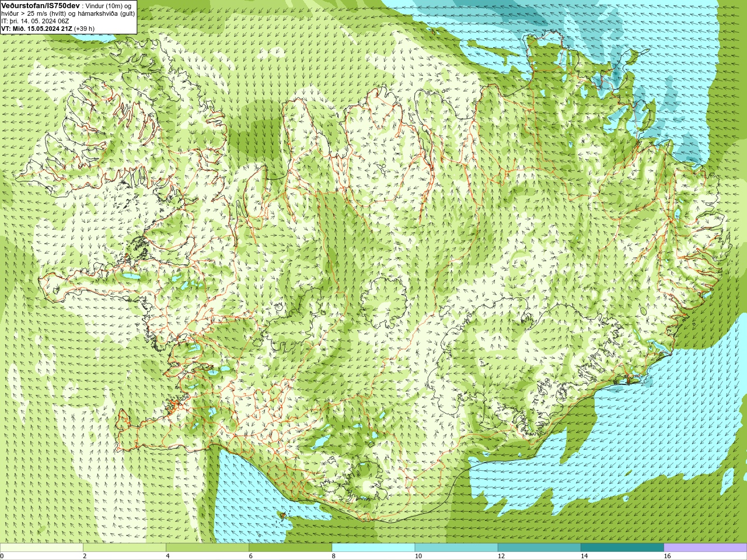Click the 4–6 m/s green legend swatch
The height and width of the screenshot is (560, 747).
tap(207, 548)
